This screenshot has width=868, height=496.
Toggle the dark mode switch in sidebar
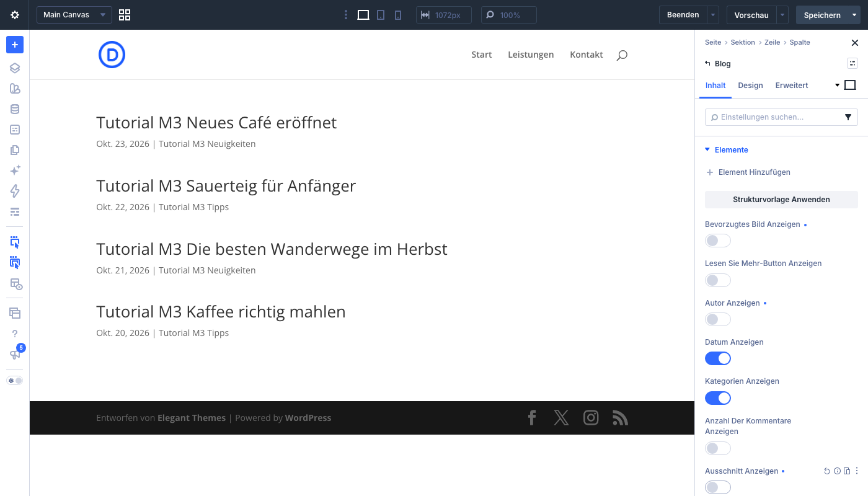pos(15,380)
